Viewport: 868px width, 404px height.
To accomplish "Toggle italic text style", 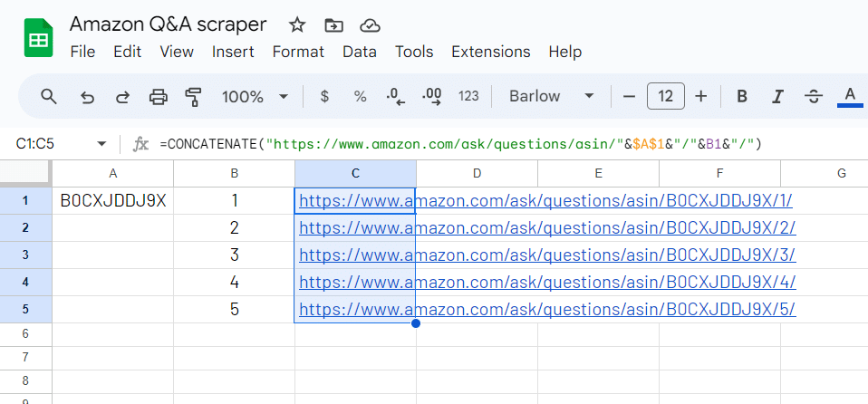I will coord(776,96).
